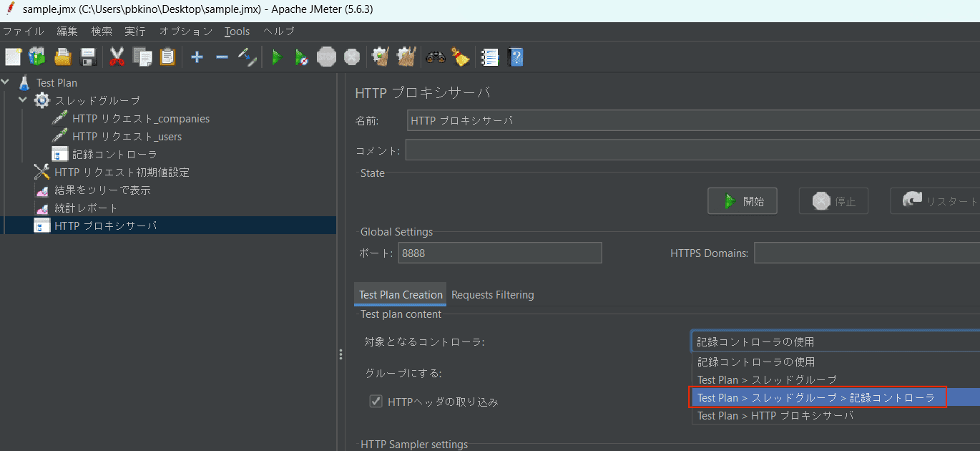
Task: Click the リスタート button
Action: tap(935, 201)
